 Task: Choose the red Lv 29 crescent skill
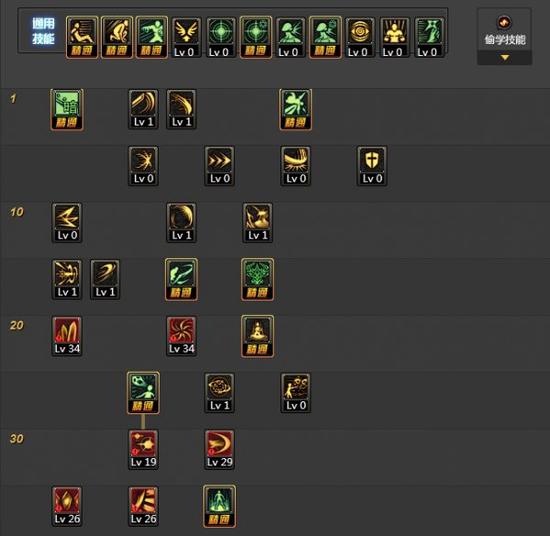(220, 449)
